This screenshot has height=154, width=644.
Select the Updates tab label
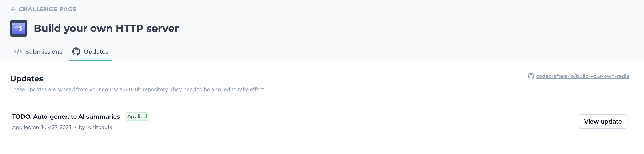point(96,52)
